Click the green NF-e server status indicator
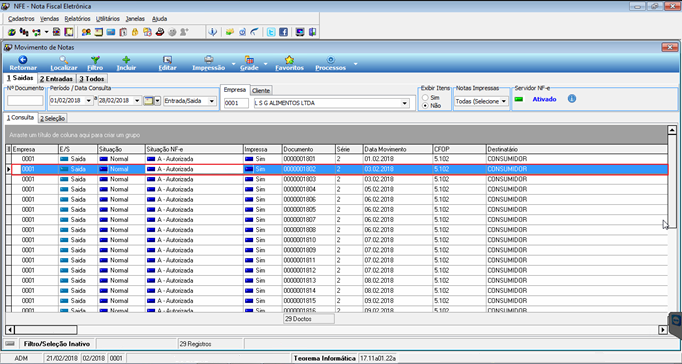The height and width of the screenshot is (364, 682). (x=519, y=99)
